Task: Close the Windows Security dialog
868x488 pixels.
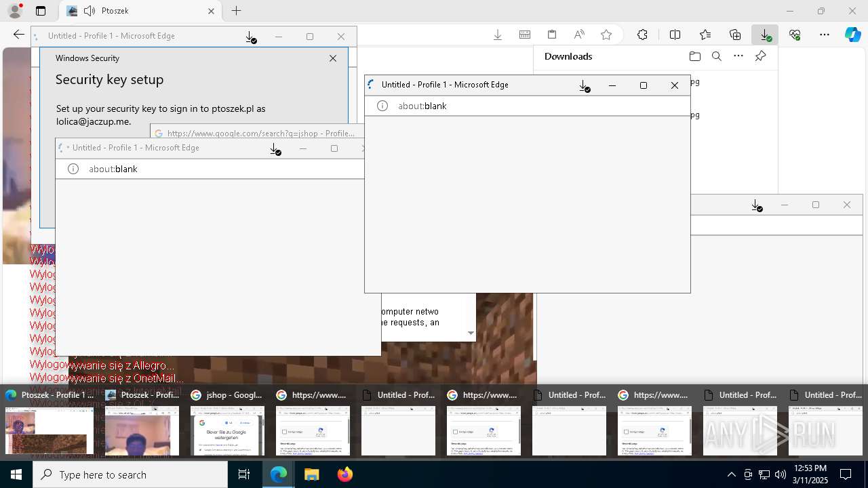Action: 333,58
